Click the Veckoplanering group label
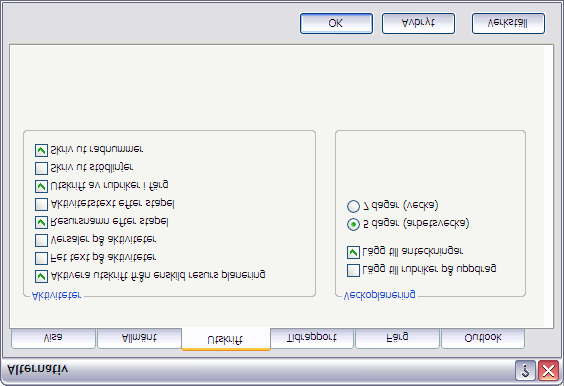Viewport: 564px width, 386px height. click(379, 296)
